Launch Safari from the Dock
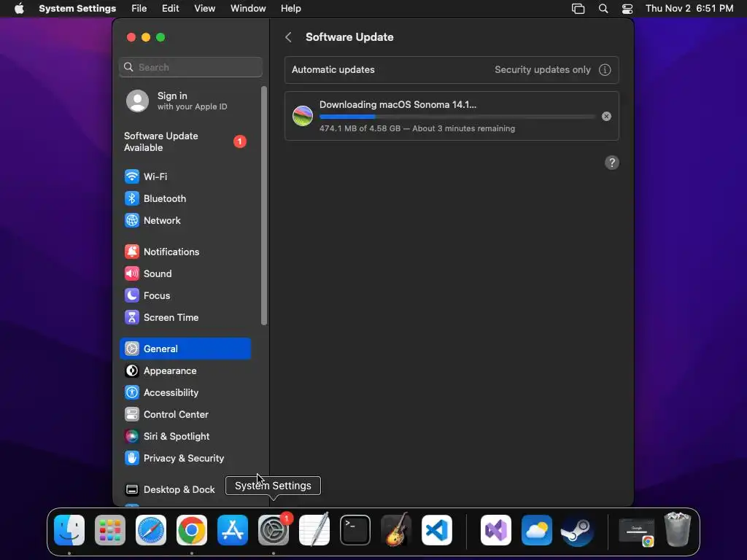Image resolution: width=747 pixels, height=560 pixels. click(151, 530)
